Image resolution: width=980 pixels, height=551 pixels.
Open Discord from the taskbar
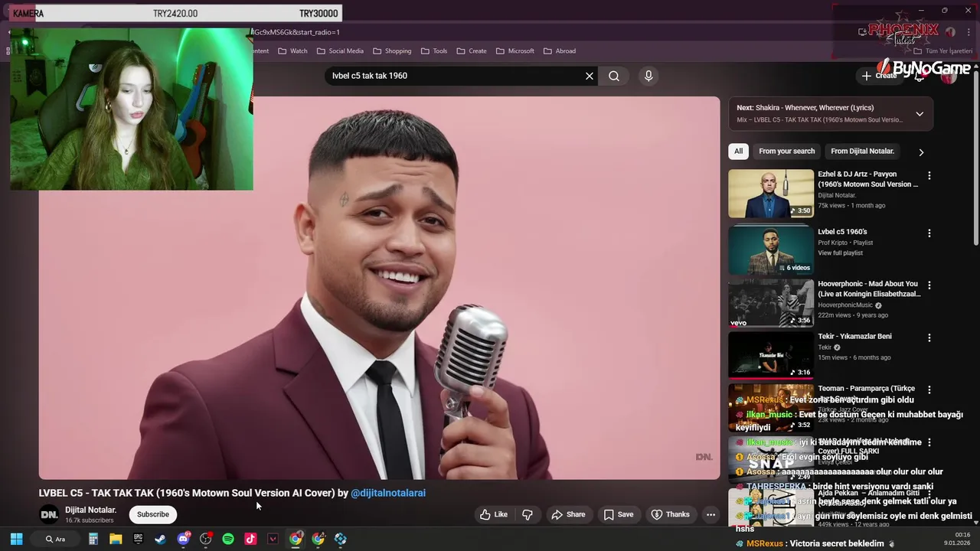tap(183, 539)
